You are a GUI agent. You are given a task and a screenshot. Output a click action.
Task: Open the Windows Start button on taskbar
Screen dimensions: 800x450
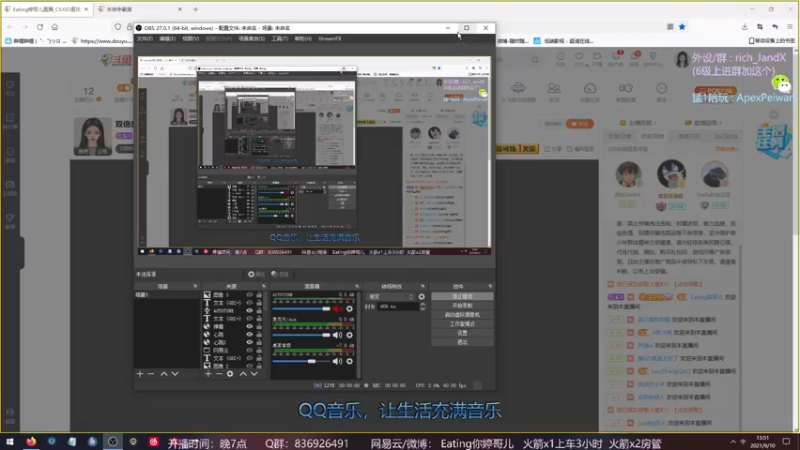coord(10,442)
